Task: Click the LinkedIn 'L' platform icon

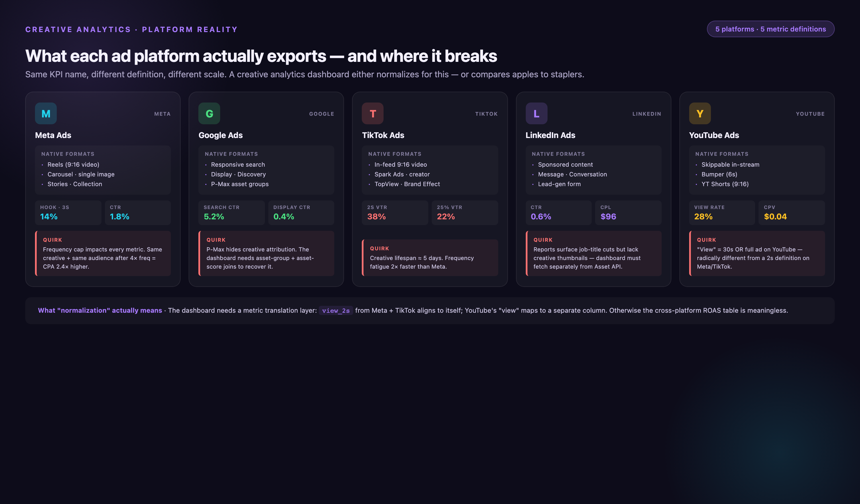Action: coord(536,114)
